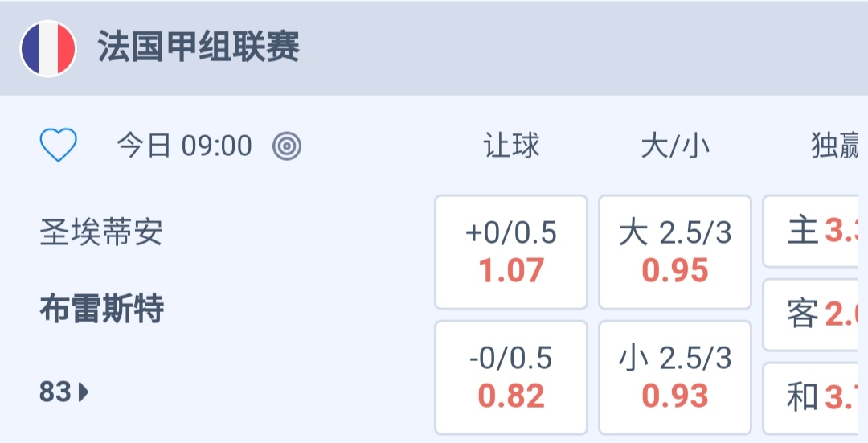Click the 今日 09:00 match time
The image size is (868, 443).
(184, 146)
